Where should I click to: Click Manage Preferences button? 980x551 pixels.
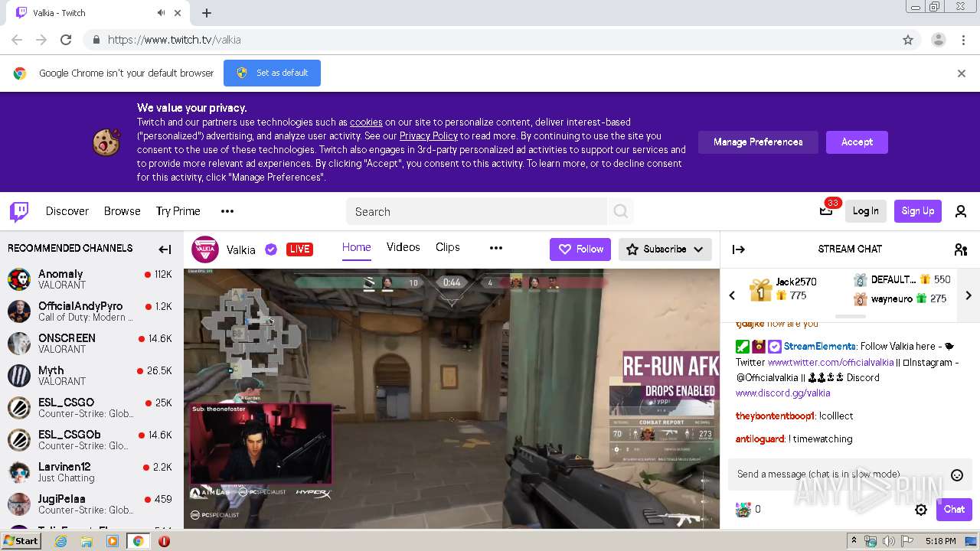pos(758,142)
